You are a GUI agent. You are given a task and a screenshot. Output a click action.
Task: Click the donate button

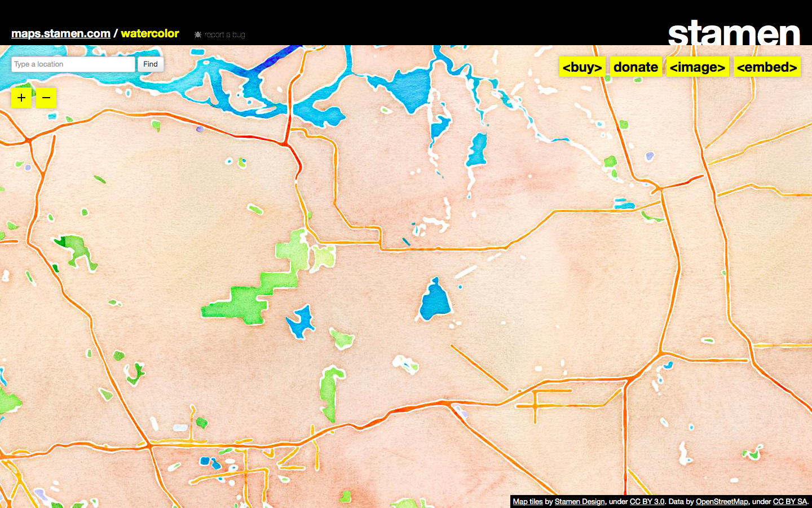click(x=636, y=67)
